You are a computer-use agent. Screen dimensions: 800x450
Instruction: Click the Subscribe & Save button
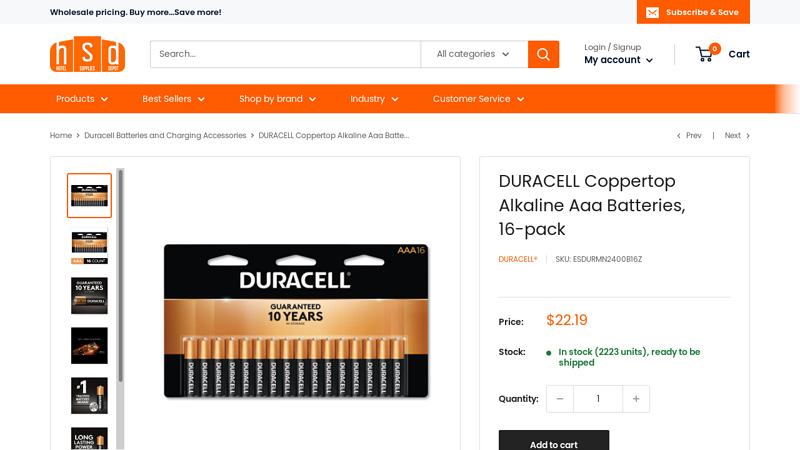point(693,12)
